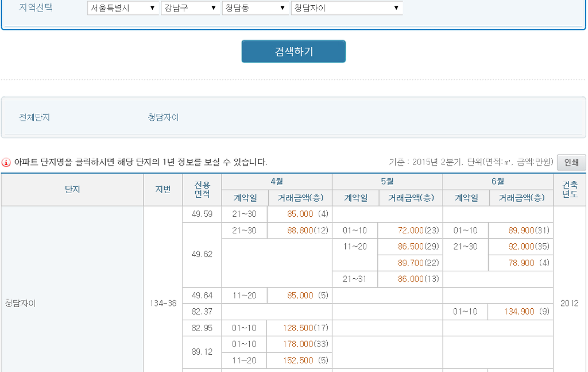Click area value 82.95
The width and height of the screenshot is (588, 372).
[x=202, y=328]
